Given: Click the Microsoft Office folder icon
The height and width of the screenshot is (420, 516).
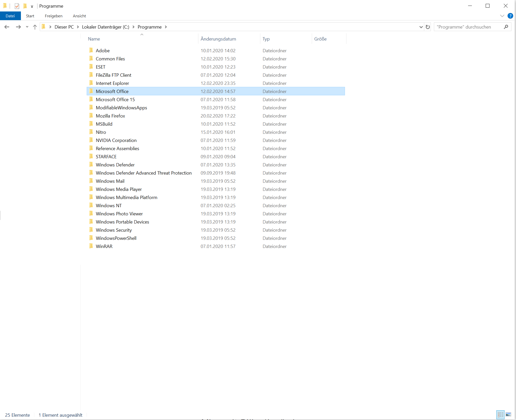Looking at the screenshot, I should coord(91,91).
